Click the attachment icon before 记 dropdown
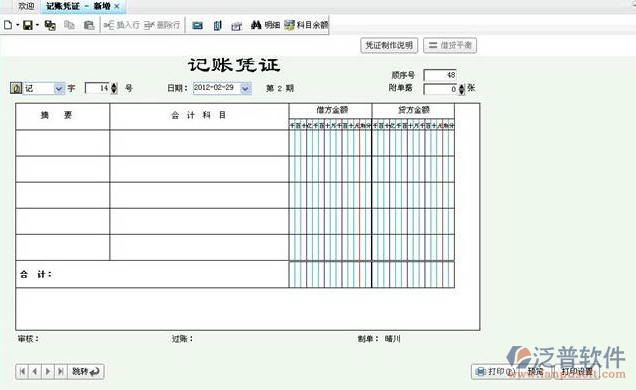The image size is (636, 390). (16, 88)
